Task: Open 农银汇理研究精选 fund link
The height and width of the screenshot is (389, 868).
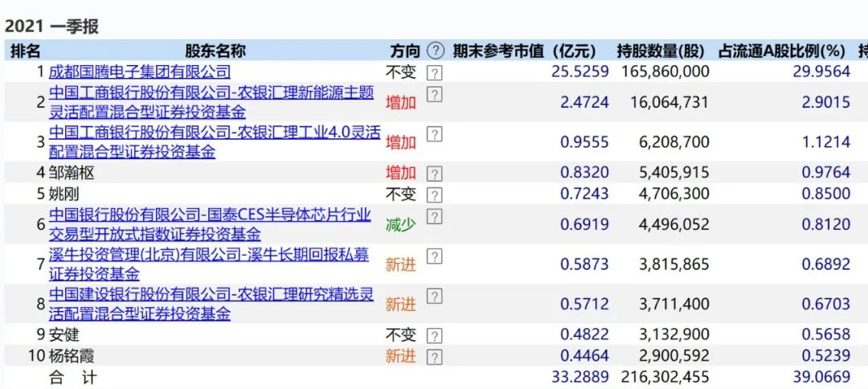Action: pos(211,304)
